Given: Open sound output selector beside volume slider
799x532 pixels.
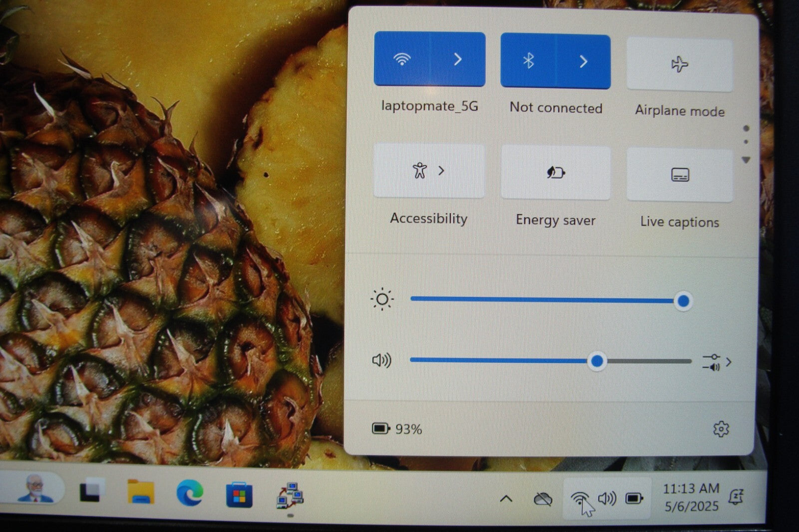Looking at the screenshot, I should 717,362.
